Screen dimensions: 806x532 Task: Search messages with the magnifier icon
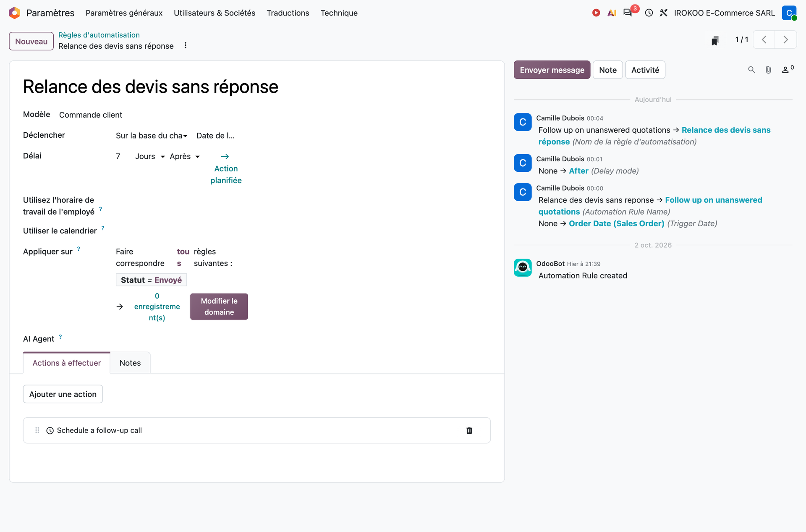pyautogui.click(x=752, y=70)
